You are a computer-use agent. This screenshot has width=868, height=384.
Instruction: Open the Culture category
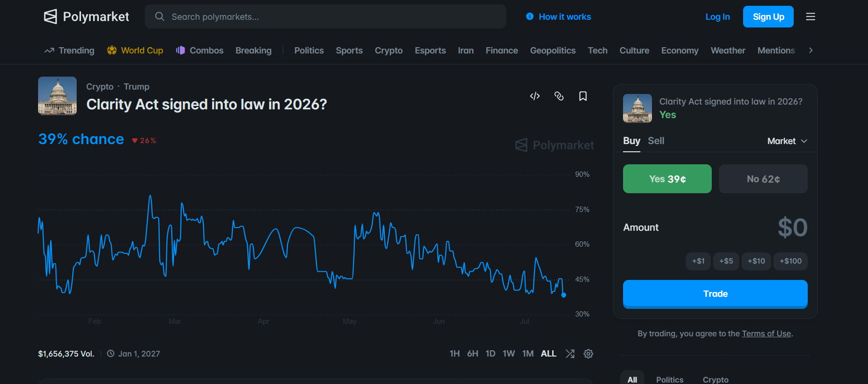634,51
